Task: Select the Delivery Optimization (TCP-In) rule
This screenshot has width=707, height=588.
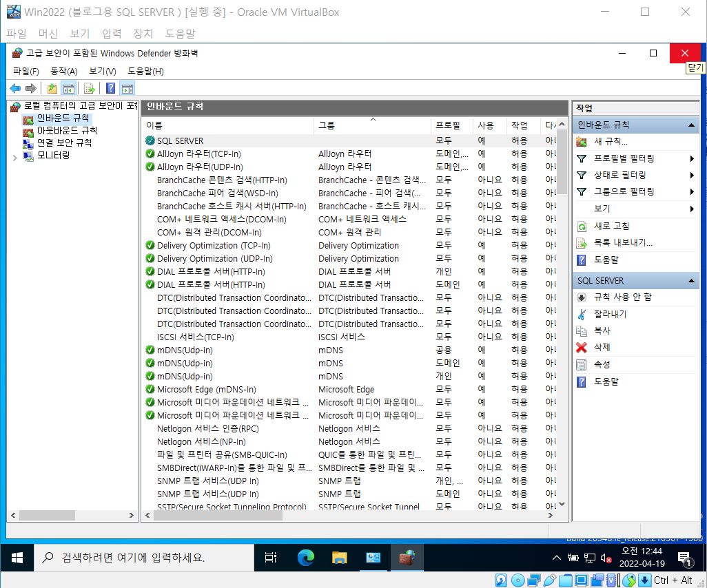Action: point(214,246)
